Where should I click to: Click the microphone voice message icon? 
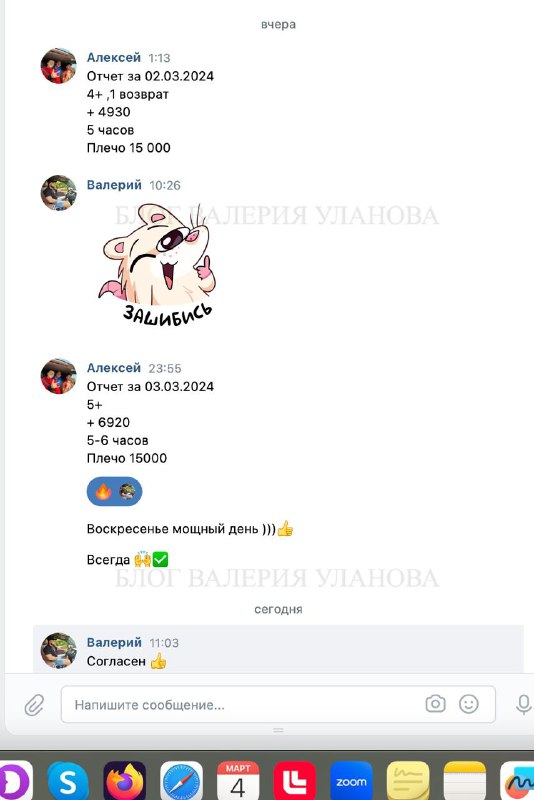[x=524, y=705]
